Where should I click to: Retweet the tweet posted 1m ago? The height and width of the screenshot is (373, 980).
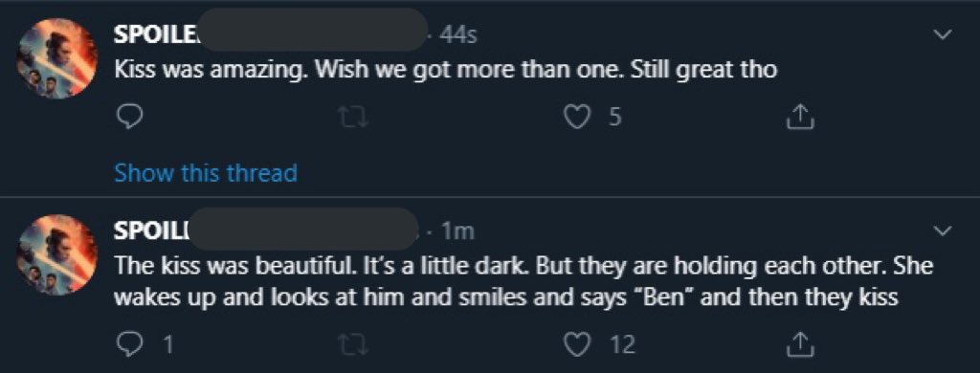point(353,343)
